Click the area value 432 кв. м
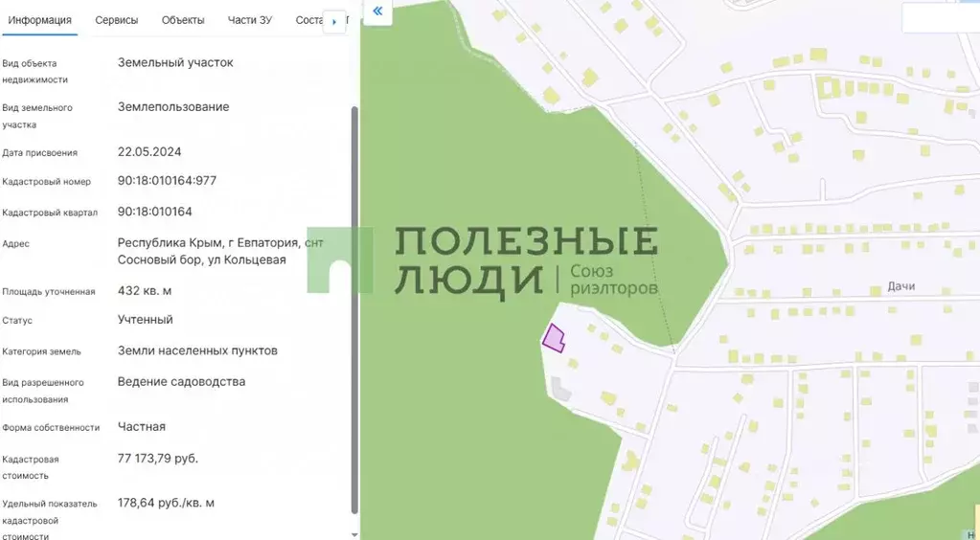The height and width of the screenshot is (540, 980). pyautogui.click(x=145, y=291)
